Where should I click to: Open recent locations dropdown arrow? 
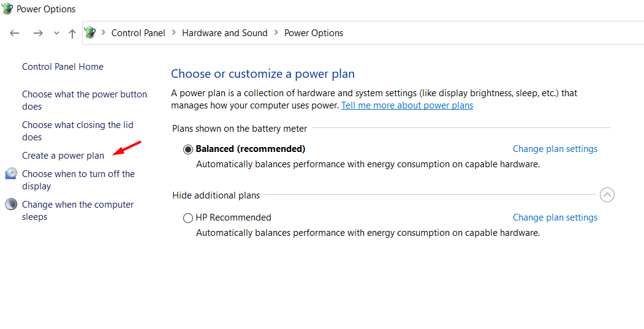pos(56,34)
